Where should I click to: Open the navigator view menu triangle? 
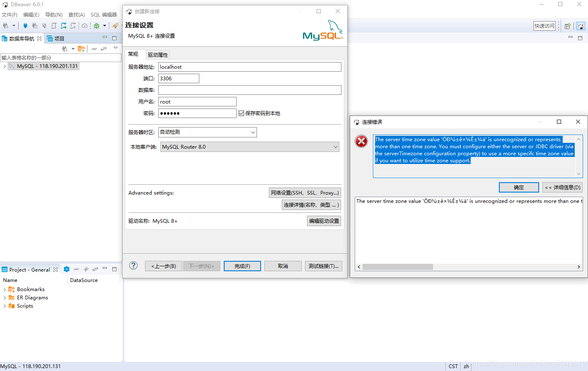point(116,48)
